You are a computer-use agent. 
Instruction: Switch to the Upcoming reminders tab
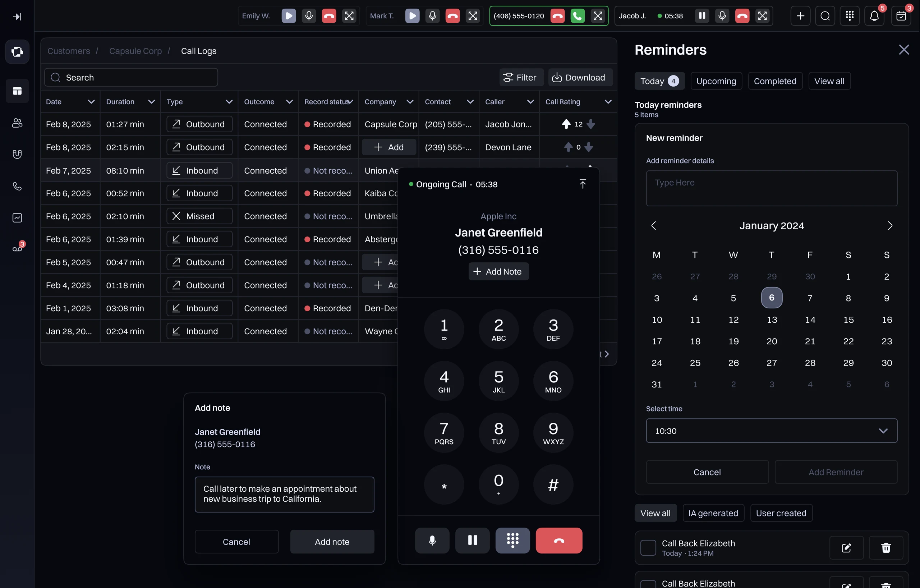[716, 81]
